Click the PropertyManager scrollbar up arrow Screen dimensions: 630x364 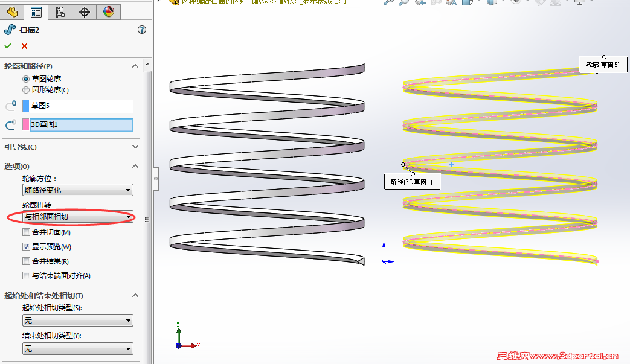coord(147,64)
